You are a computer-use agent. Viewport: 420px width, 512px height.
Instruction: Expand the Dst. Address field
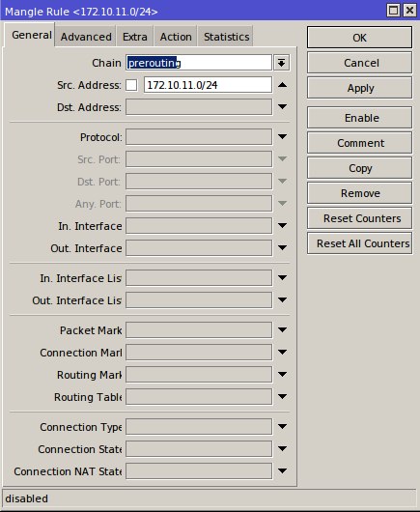pyautogui.click(x=282, y=107)
